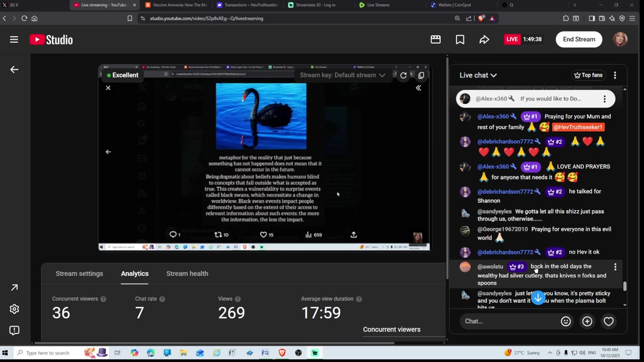
Task: Click the share upload icon in preview post
Action: click(x=354, y=235)
